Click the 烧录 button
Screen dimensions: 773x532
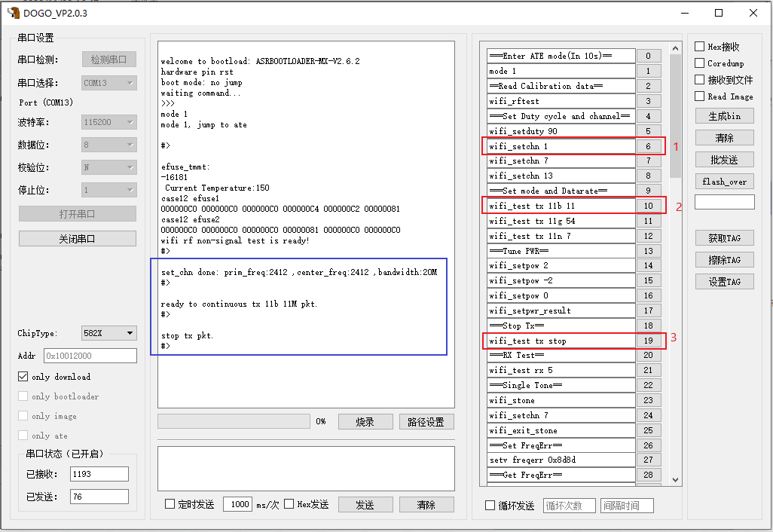365,421
